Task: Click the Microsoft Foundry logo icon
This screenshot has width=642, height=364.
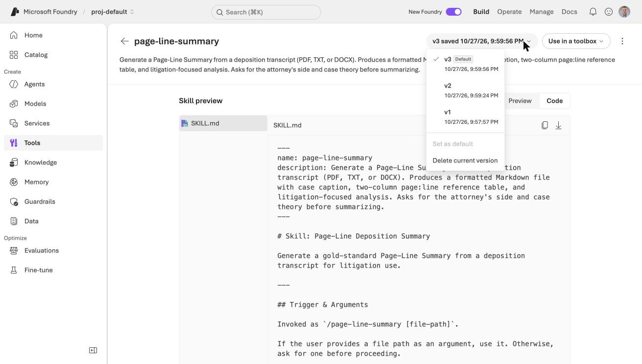Action: (x=15, y=12)
